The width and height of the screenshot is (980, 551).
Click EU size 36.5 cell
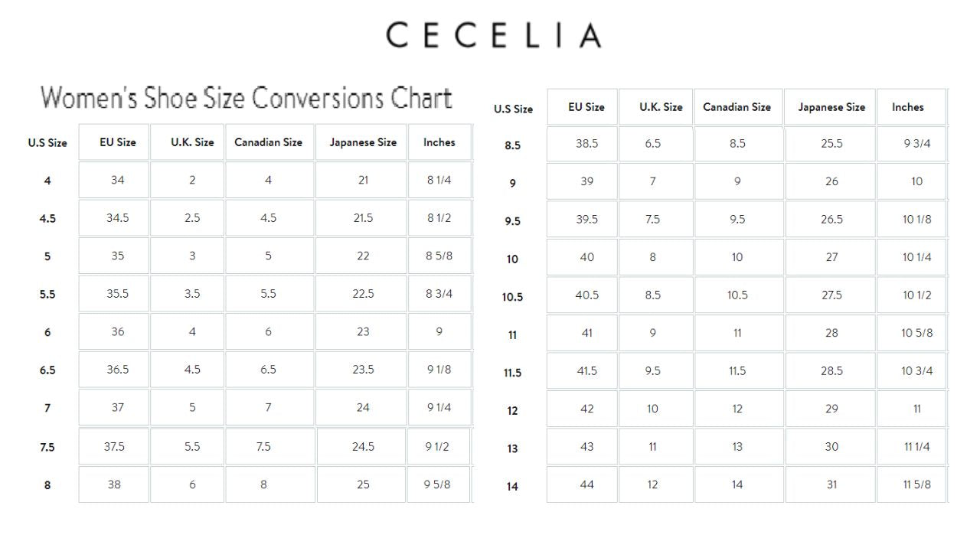tap(117, 370)
